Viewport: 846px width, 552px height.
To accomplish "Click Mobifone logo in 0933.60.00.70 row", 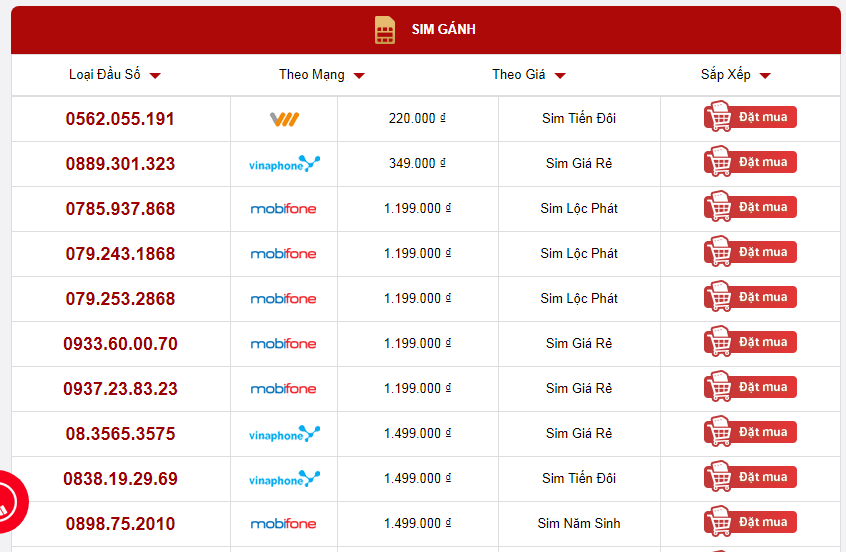I will tap(283, 344).
